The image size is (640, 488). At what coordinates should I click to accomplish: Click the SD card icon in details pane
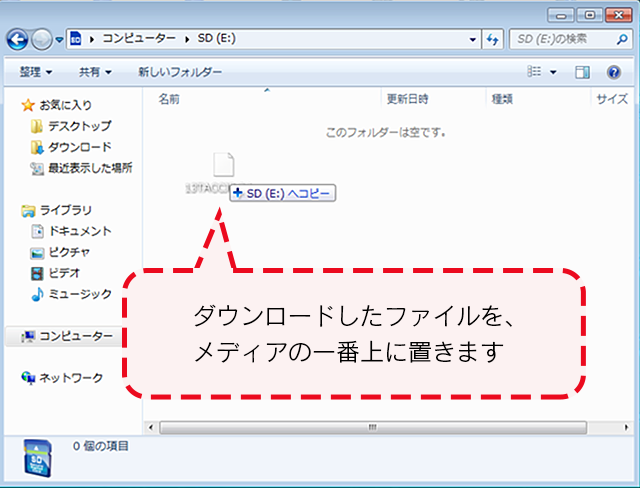38,456
